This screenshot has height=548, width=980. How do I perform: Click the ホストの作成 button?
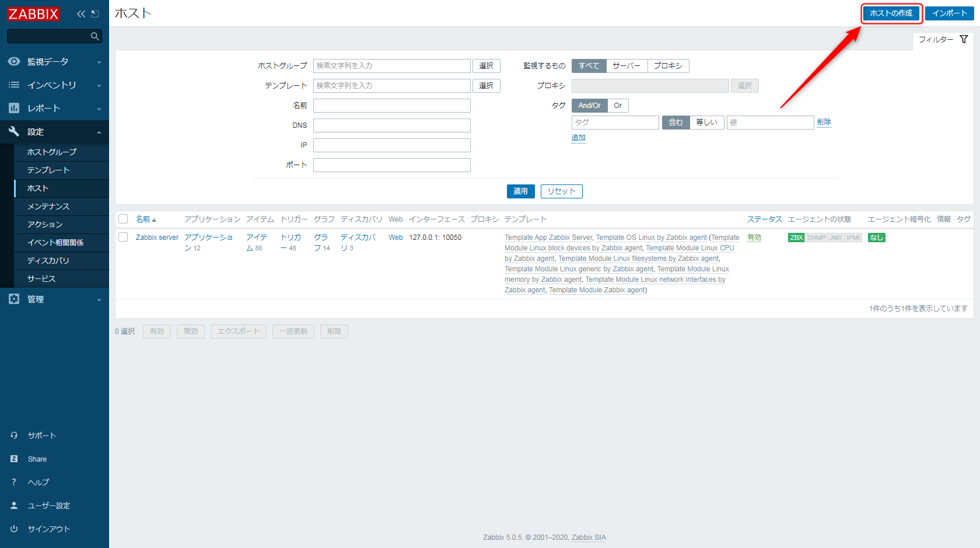pyautogui.click(x=891, y=13)
